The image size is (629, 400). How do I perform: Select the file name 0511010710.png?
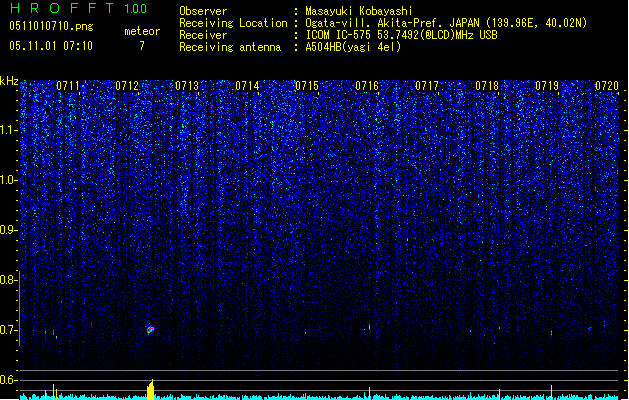click(51, 26)
